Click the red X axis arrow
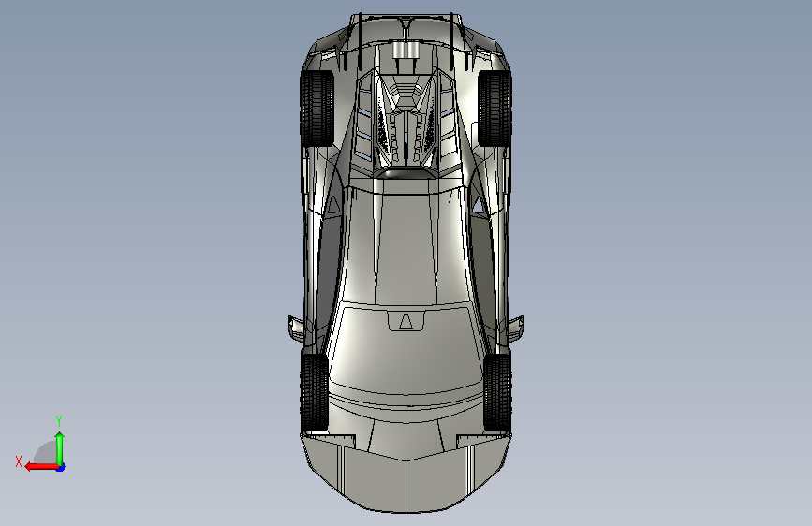 [41, 467]
